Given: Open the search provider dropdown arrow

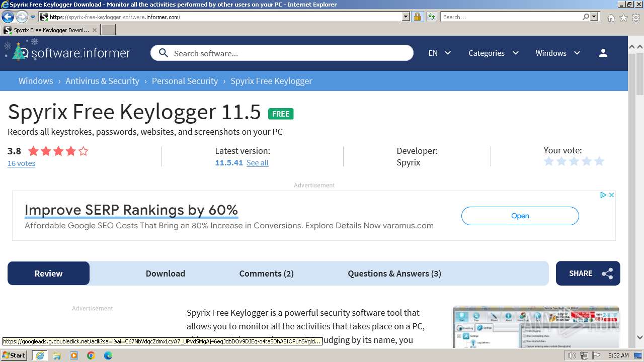Looking at the screenshot, I should (x=594, y=17).
